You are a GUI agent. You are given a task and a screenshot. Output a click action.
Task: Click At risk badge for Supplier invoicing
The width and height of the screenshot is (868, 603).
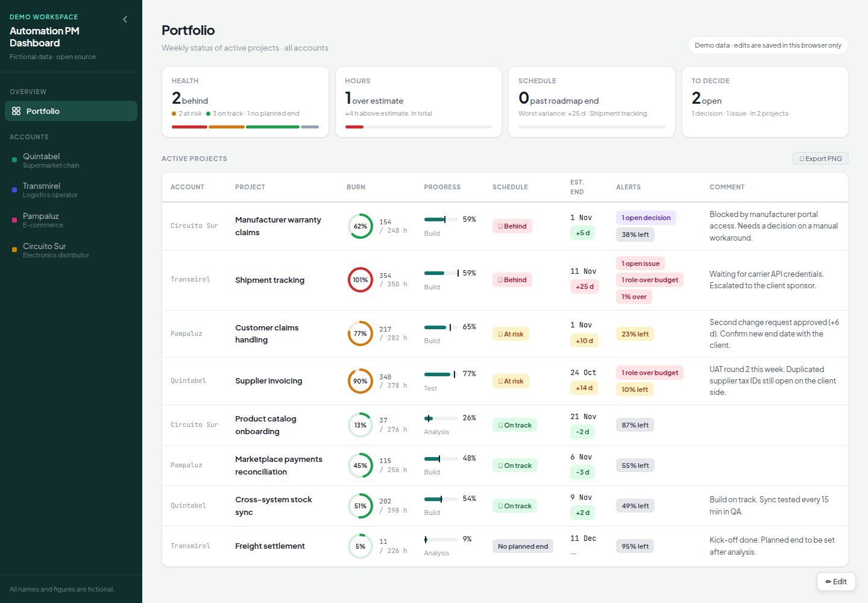pyautogui.click(x=511, y=381)
